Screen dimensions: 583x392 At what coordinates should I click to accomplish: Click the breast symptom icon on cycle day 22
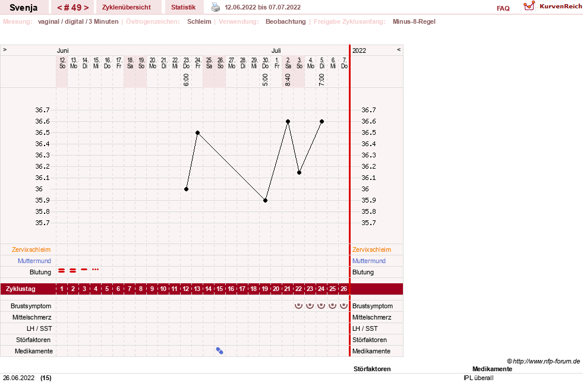(x=298, y=306)
